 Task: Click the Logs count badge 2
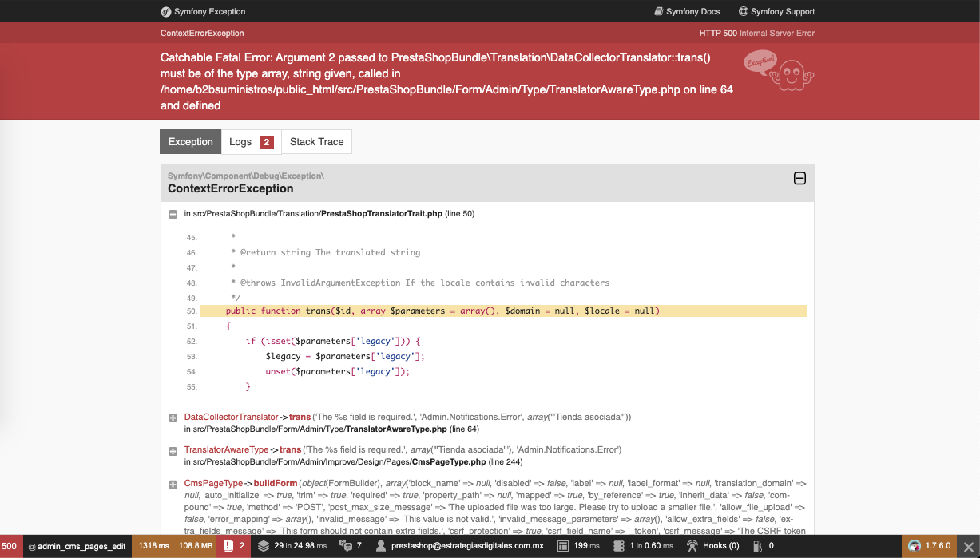pyautogui.click(x=267, y=142)
